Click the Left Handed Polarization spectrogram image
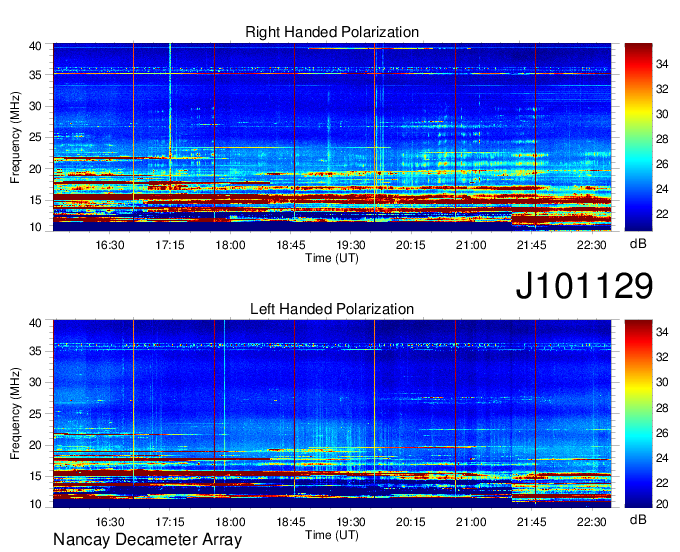This screenshot has width=680, height=552. pyautogui.click(x=332, y=414)
